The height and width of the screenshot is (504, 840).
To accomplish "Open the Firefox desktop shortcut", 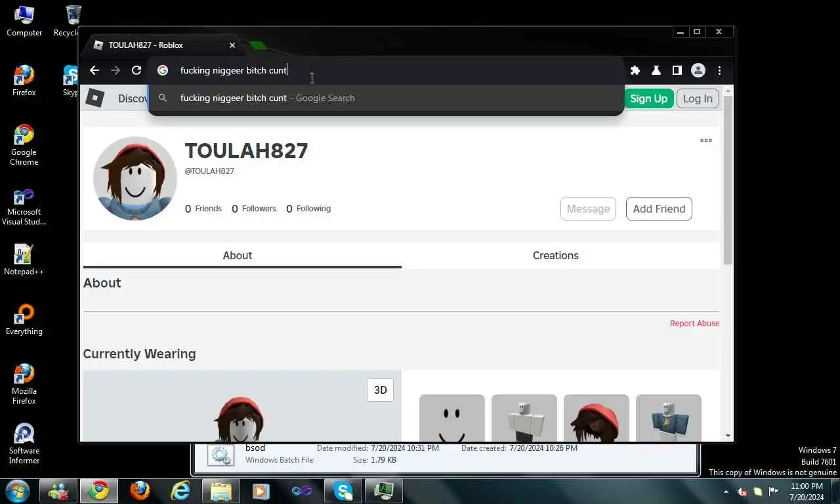I will point(24,81).
